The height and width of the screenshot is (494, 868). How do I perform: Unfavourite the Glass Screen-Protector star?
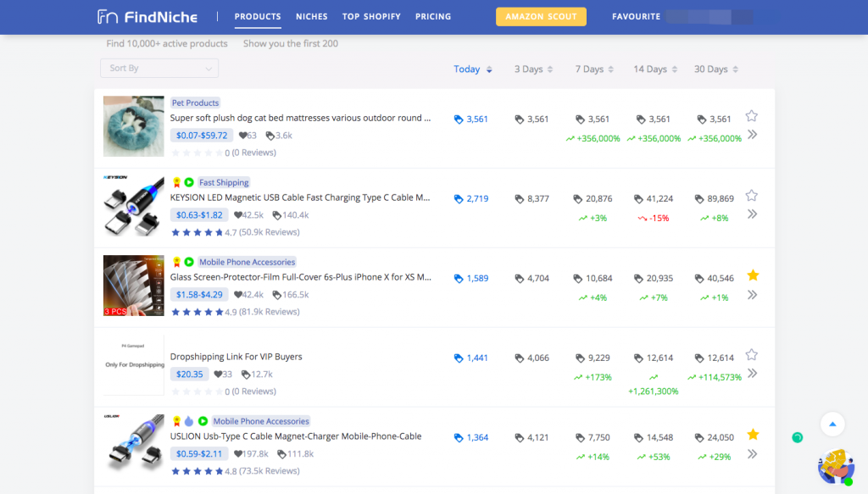pos(753,275)
